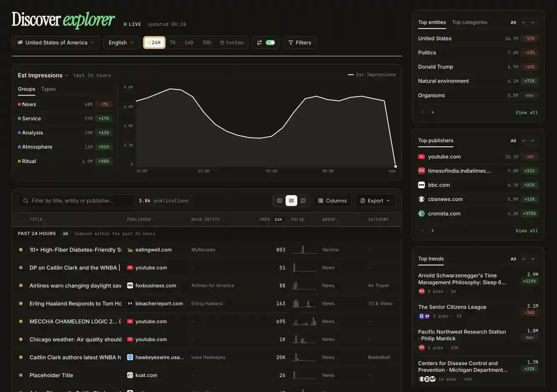Switch to the Top entities tab
Image resolution: width=557 pixels, height=392 pixels.
(x=432, y=23)
